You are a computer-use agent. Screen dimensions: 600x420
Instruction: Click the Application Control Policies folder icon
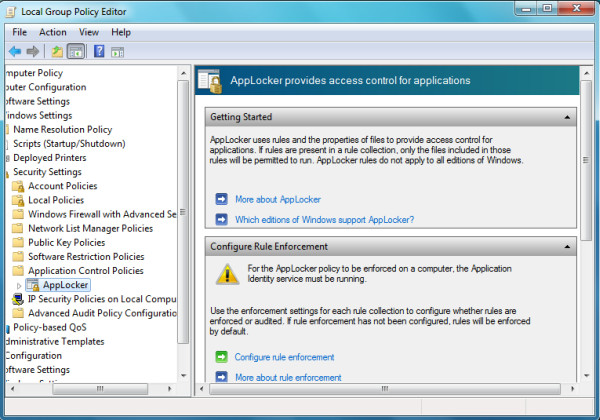tap(18, 271)
